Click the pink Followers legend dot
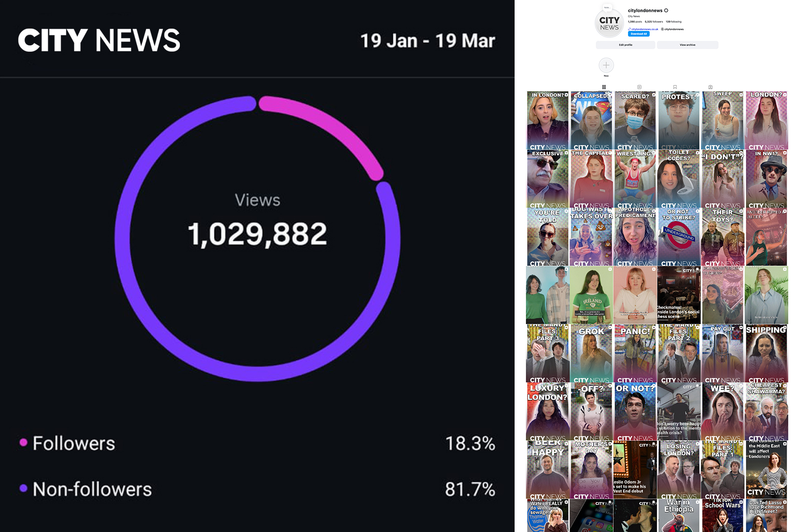 tap(23, 442)
